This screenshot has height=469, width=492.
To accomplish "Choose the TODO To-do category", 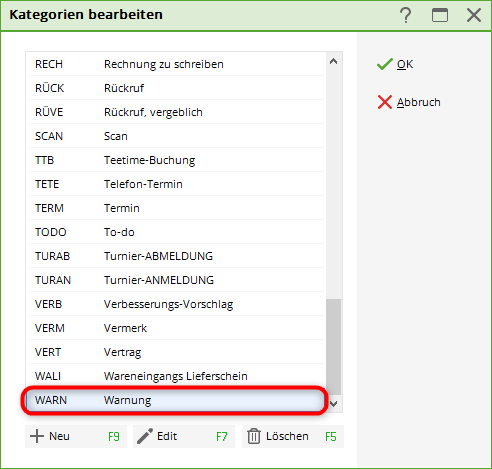I will click(177, 232).
